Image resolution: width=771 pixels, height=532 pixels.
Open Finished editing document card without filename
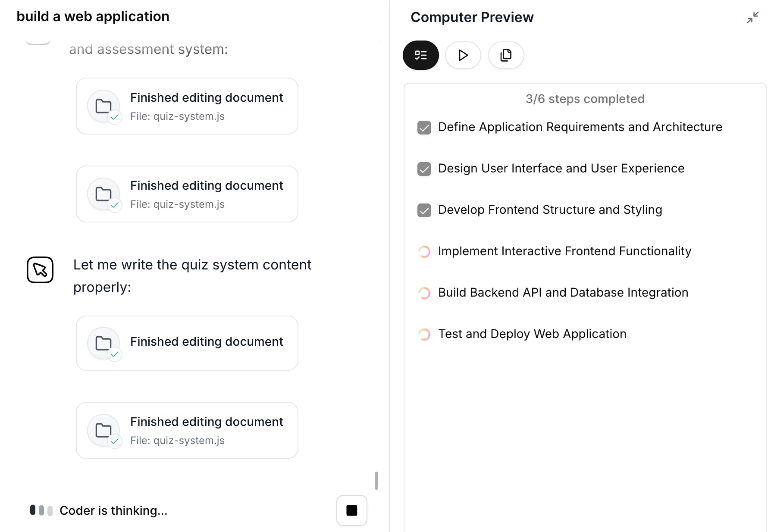pyautogui.click(x=187, y=343)
